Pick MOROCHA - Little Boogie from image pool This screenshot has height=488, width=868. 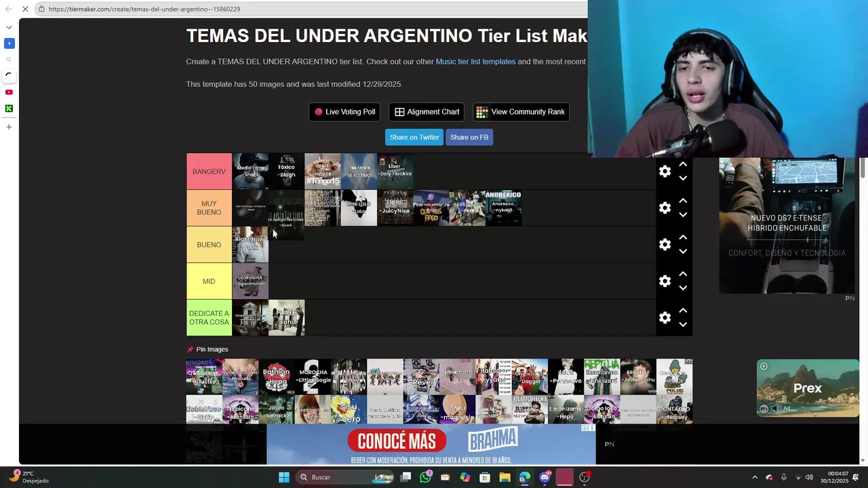tap(313, 377)
